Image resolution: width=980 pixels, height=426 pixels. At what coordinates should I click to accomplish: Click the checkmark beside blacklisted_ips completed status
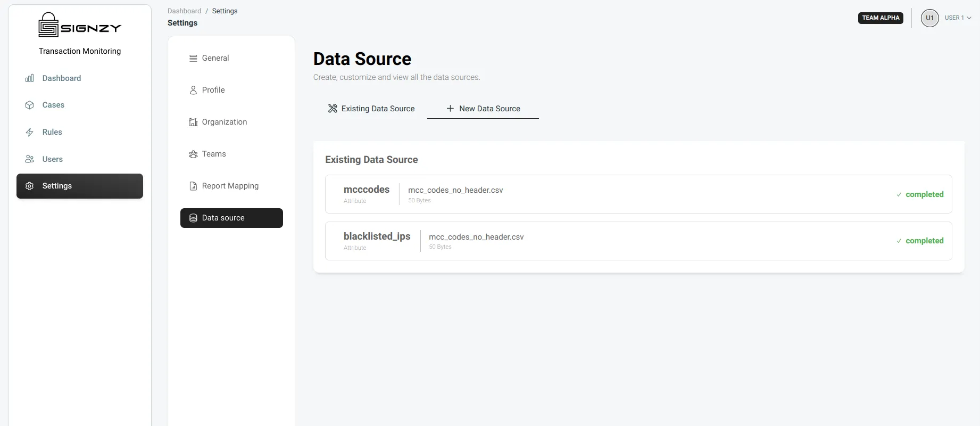pyautogui.click(x=899, y=241)
